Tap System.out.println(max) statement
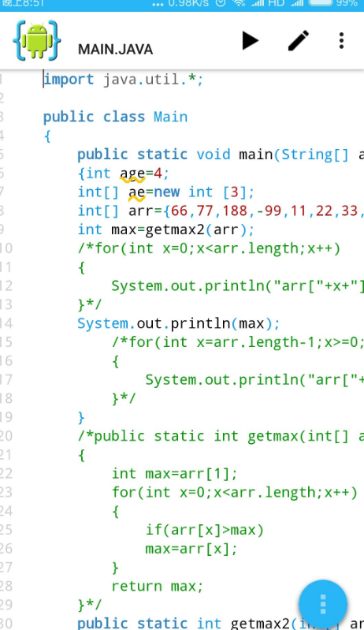Screen dimensions: 364x630 (179, 323)
